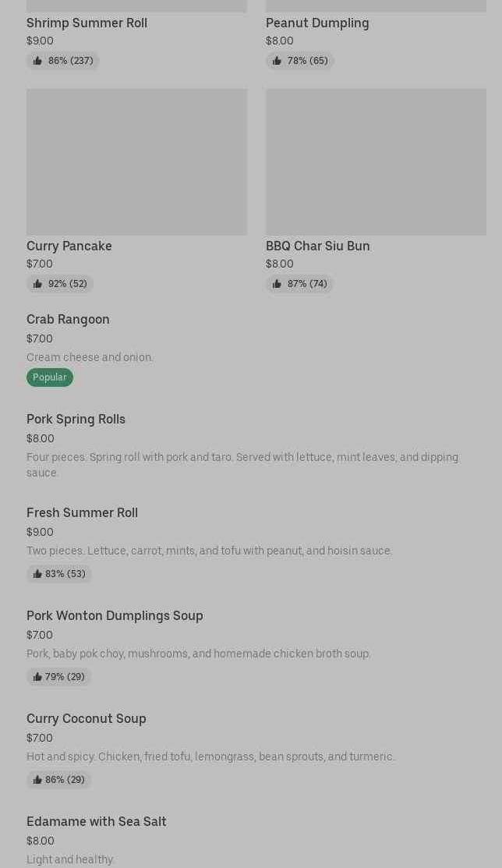
Task: Open the Curry Pancake image
Action: click(136, 161)
